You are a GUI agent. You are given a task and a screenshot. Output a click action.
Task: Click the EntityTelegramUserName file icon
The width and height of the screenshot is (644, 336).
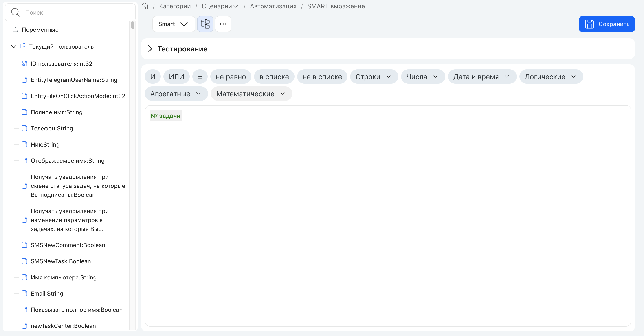24,80
